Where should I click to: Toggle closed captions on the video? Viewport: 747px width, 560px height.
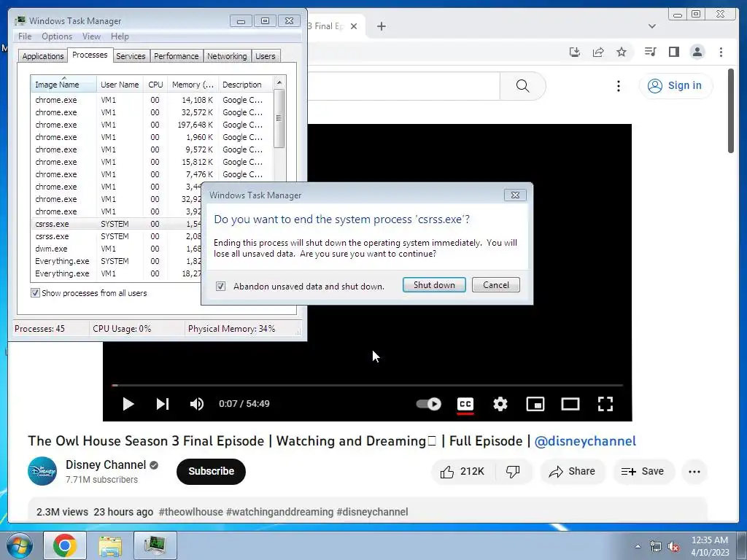465,404
